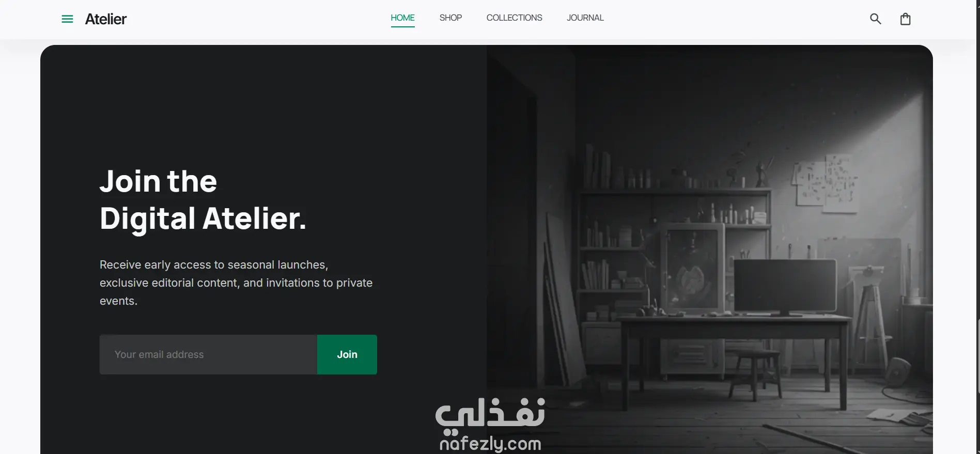Click the dark studio workshop image

click(709, 249)
